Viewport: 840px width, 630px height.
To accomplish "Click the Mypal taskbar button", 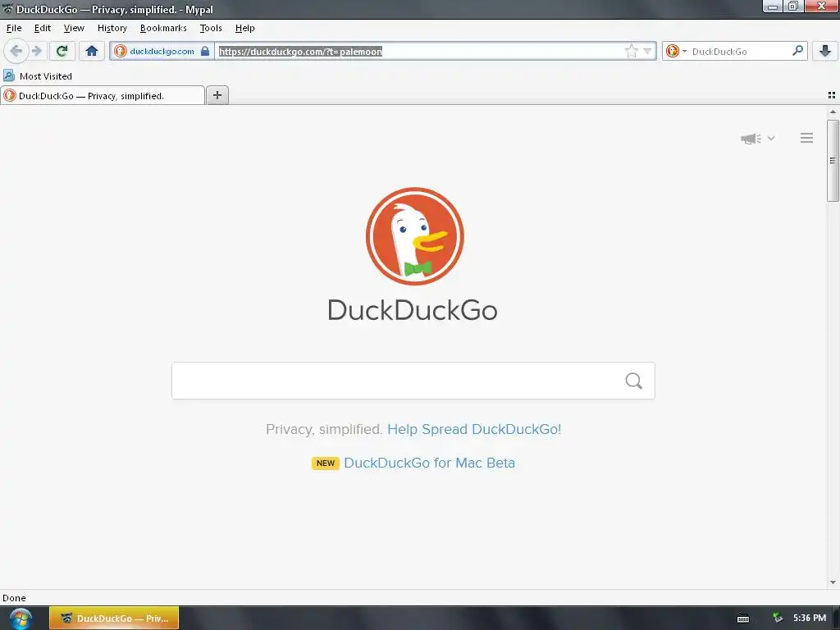I will coord(114,619).
